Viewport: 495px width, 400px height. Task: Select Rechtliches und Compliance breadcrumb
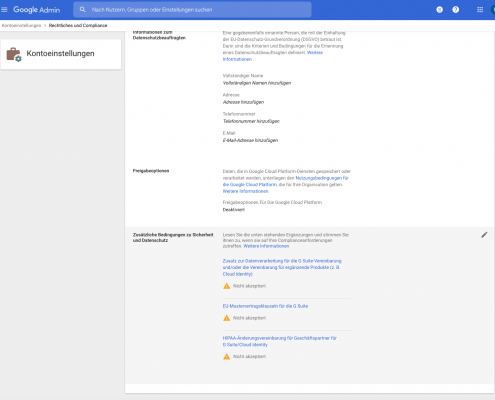click(x=78, y=25)
